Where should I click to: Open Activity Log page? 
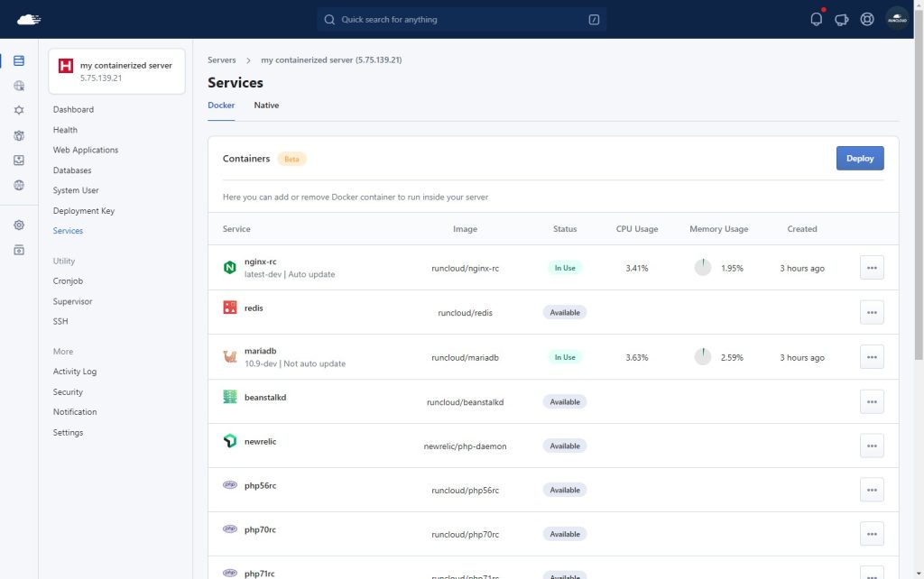(x=75, y=372)
